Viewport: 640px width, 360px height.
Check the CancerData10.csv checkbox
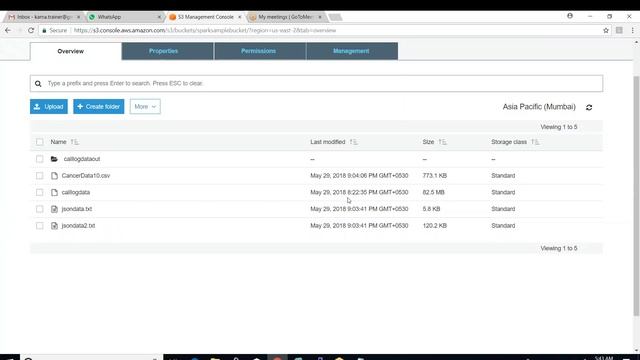click(x=40, y=176)
